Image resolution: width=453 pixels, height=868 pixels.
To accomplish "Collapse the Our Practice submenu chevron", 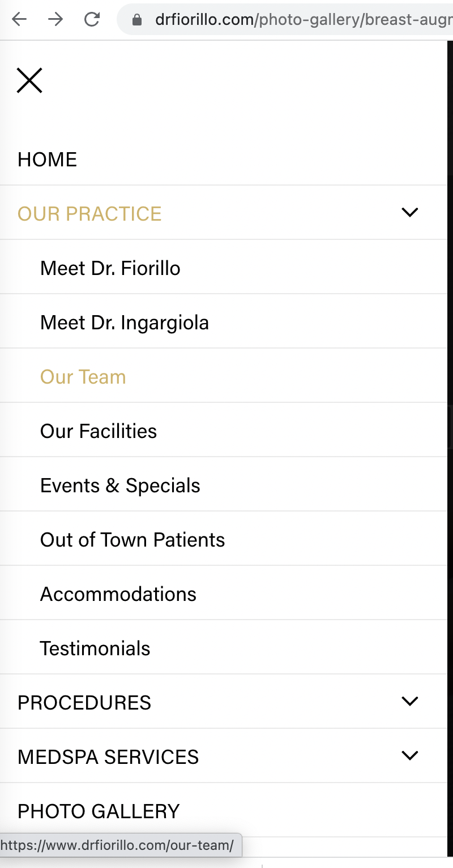I will pyautogui.click(x=409, y=212).
